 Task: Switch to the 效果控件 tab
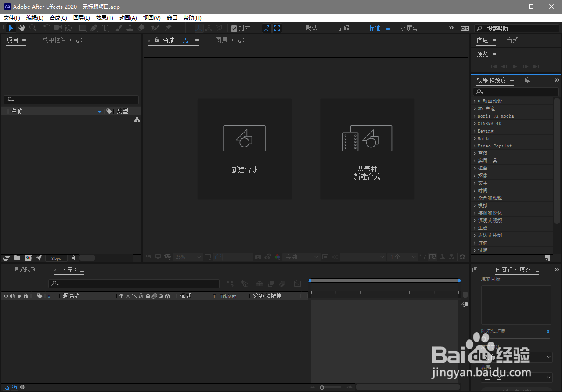[x=63, y=40]
